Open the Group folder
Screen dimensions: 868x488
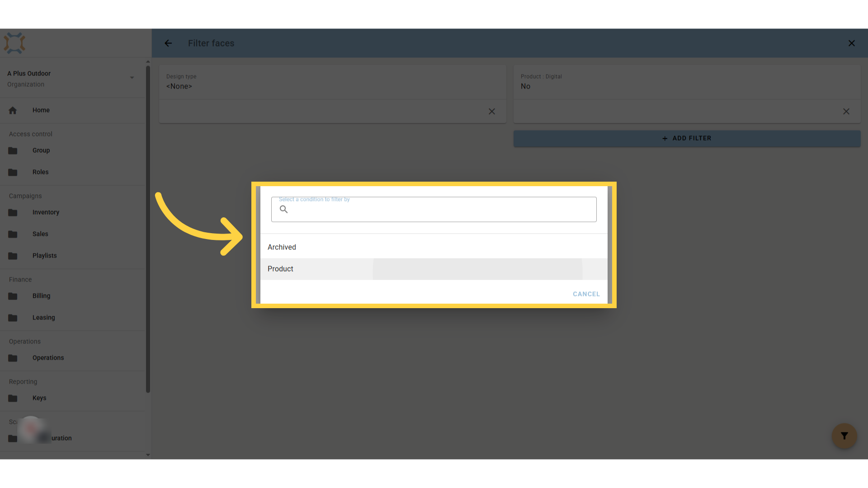pyautogui.click(x=72, y=150)
